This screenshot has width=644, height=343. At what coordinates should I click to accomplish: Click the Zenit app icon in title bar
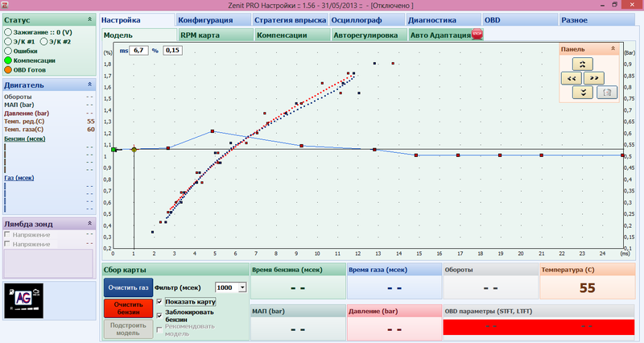5,5
